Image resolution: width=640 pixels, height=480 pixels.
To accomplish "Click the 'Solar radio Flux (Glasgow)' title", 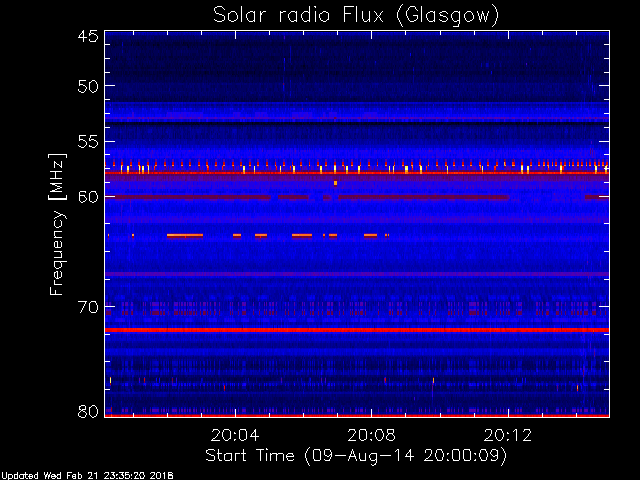I will coord(356,16).
